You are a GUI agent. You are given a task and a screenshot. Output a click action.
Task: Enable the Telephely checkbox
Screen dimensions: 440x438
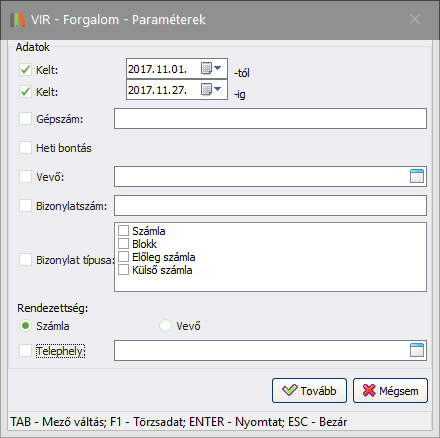[x=25, y=351]
